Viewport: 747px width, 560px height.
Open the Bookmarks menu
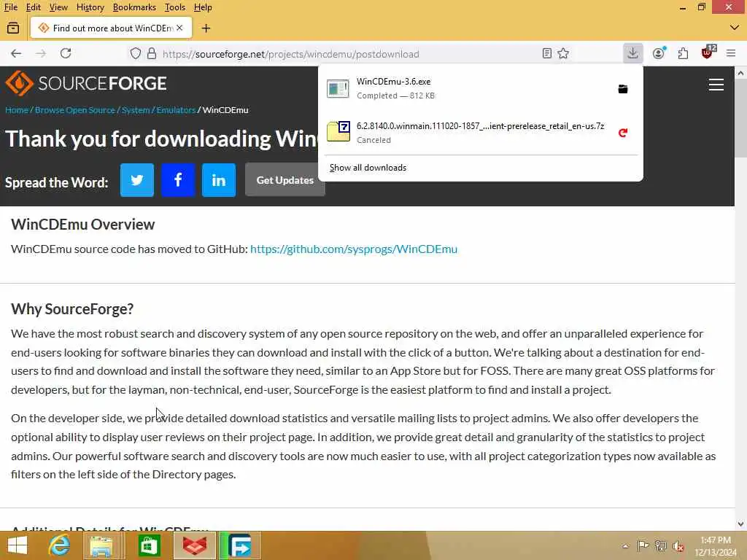pos(134,7)
